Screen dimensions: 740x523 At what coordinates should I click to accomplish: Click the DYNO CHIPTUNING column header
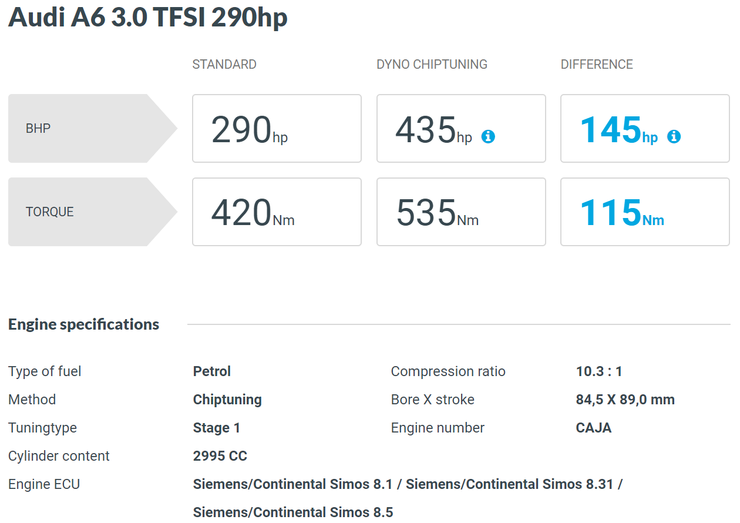(432, 64)
